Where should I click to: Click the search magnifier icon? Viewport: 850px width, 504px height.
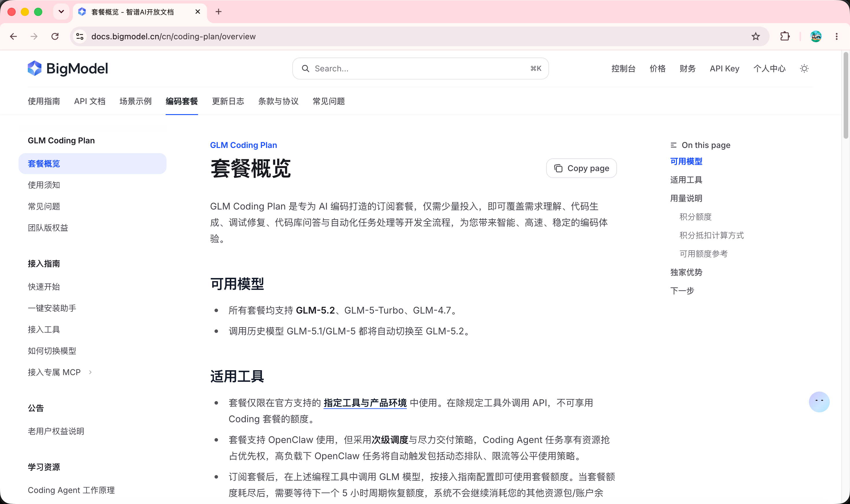coord(305,68)
